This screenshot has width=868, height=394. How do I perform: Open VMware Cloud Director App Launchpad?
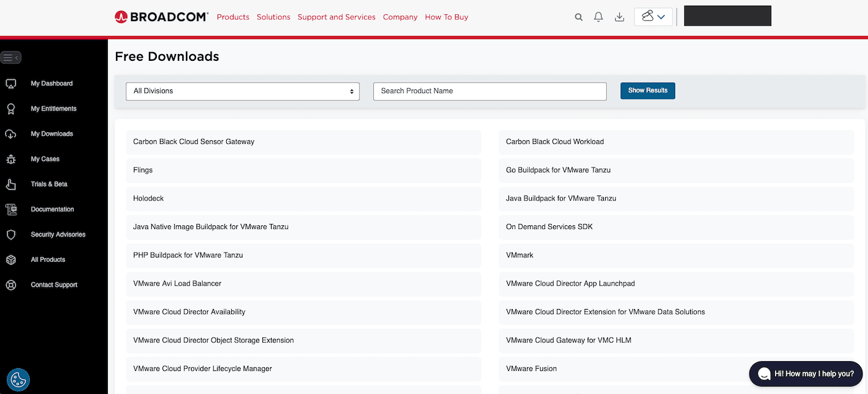(676, 284)
